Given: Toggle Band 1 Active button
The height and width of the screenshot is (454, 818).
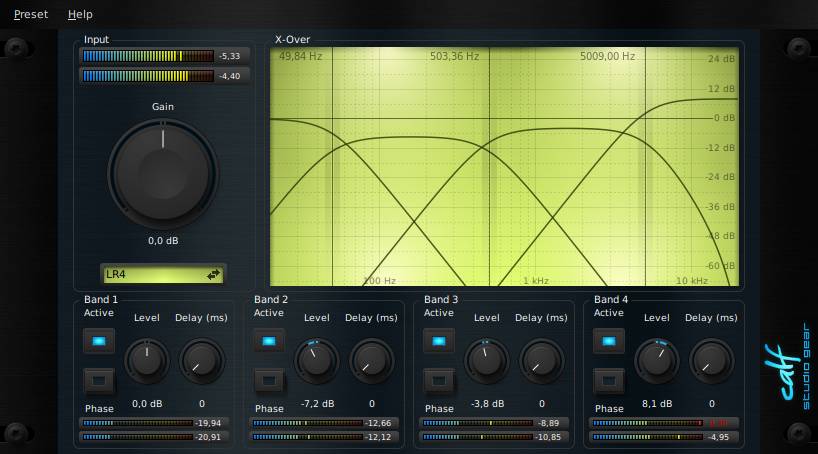Looking at the screenshot, I should [99, 341].
